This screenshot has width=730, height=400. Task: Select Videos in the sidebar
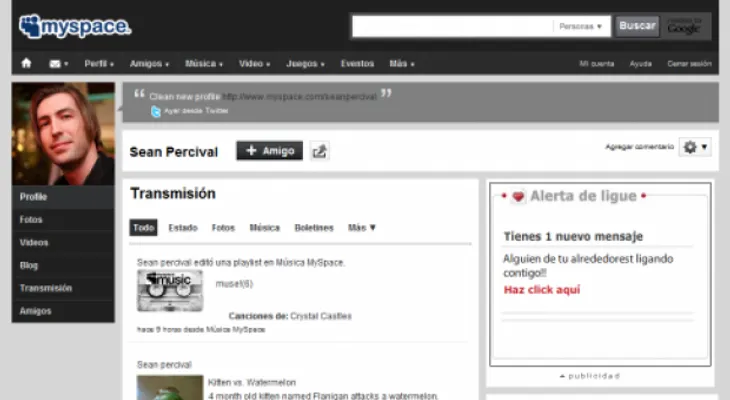(x=63, y=242)
